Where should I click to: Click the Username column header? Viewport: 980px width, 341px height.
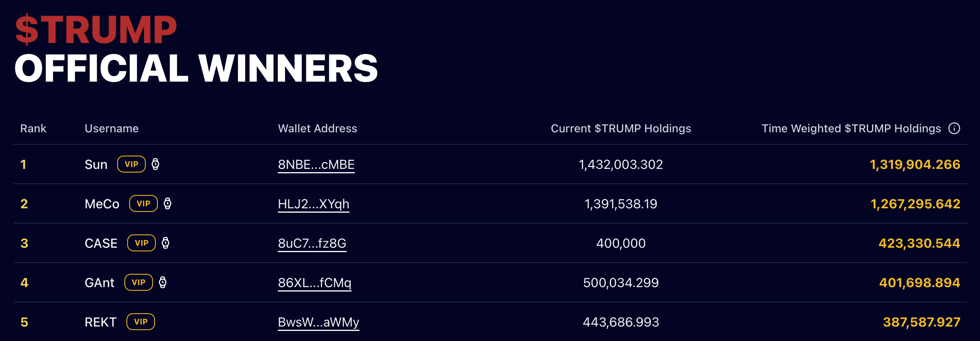(x=112, y=128)
